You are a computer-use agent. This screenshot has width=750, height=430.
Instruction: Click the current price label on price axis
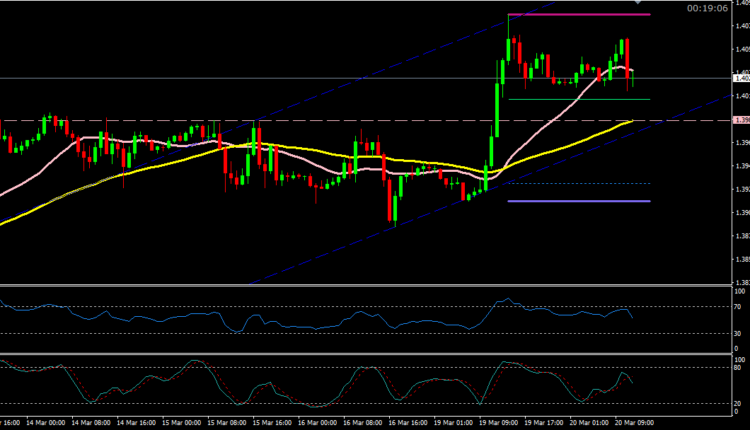tap(741, 78)
